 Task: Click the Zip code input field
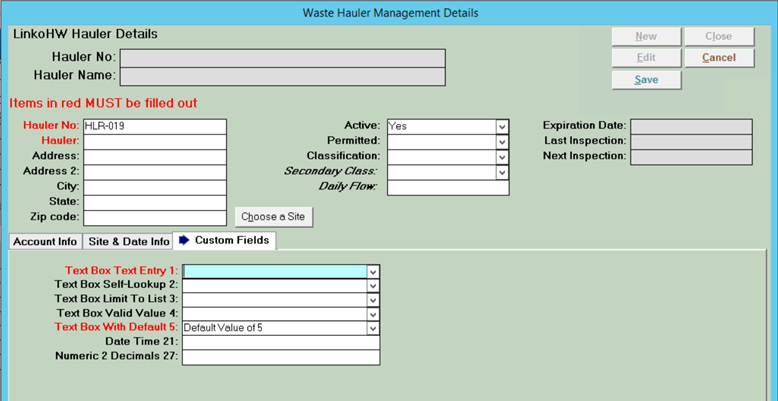pyautogui.click(x=155, y=218)
